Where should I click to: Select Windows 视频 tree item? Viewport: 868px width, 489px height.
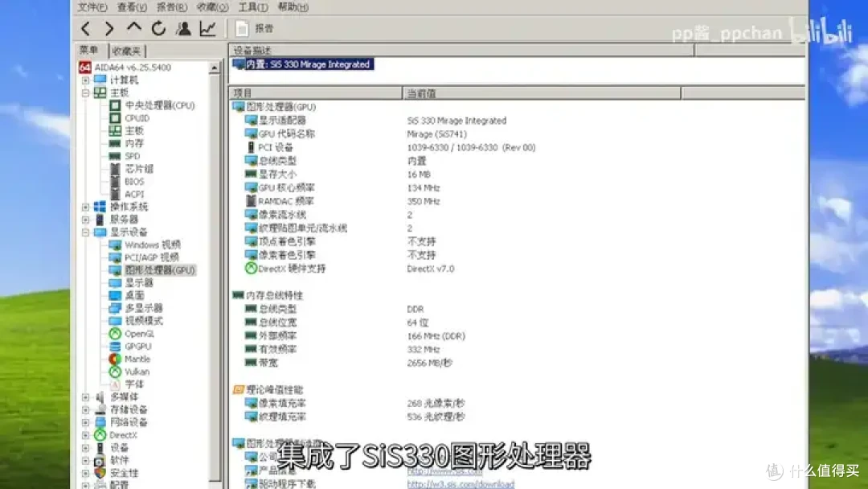point(152,244)
